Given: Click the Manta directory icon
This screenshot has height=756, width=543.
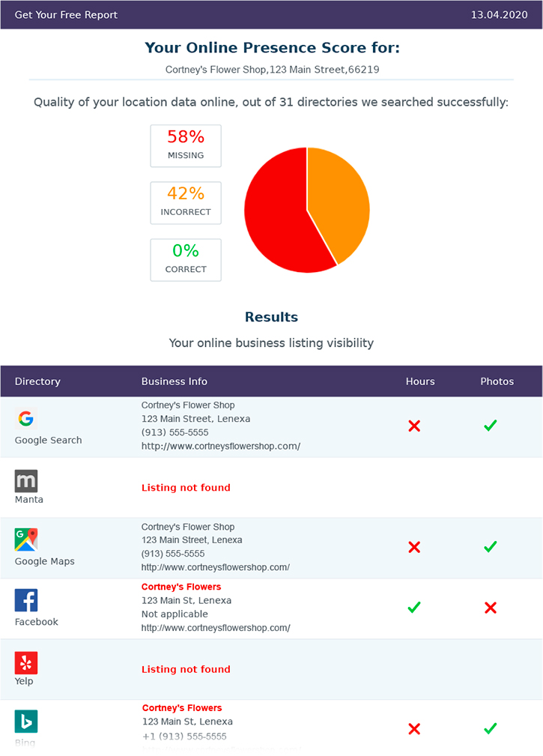Looking at the screenshot, I should [26, 480].
